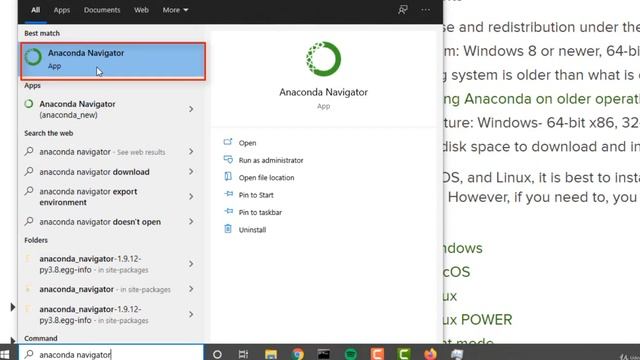
Task: Choose Open file location
Action: (x=267, y=178)
